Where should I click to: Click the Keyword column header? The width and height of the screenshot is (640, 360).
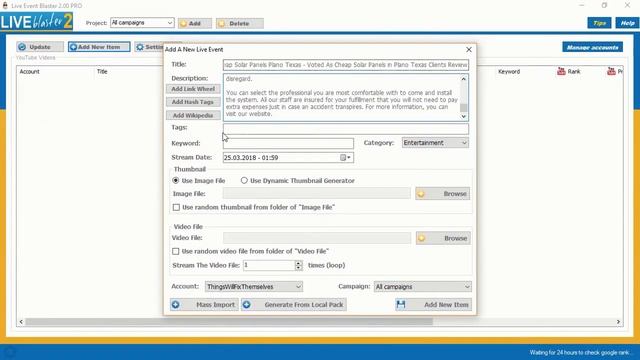pos(509,71)
